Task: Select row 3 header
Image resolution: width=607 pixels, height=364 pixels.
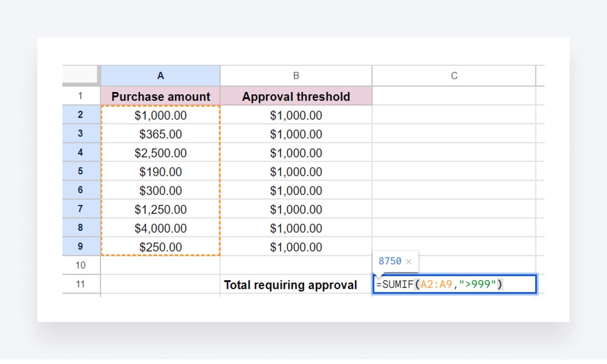Action: 80,133
